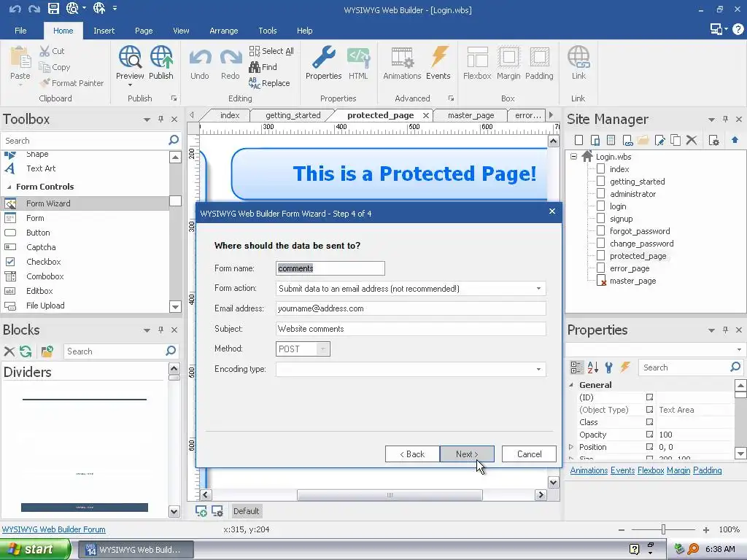Open the WYSIWYG Web Builder Forum link
Screen dimensions: 747x560
pyautogui.click(x=54, y=529)
